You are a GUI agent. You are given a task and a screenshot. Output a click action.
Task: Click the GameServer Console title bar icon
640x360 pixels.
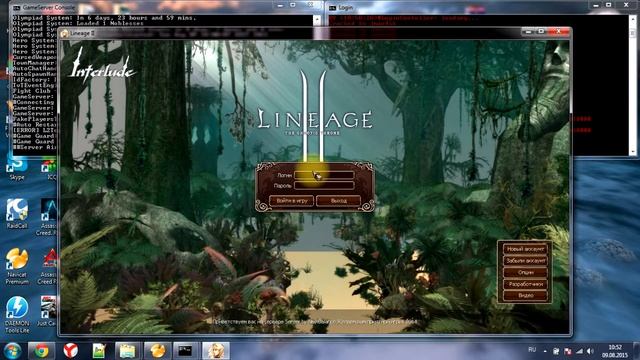pos(16,8)
